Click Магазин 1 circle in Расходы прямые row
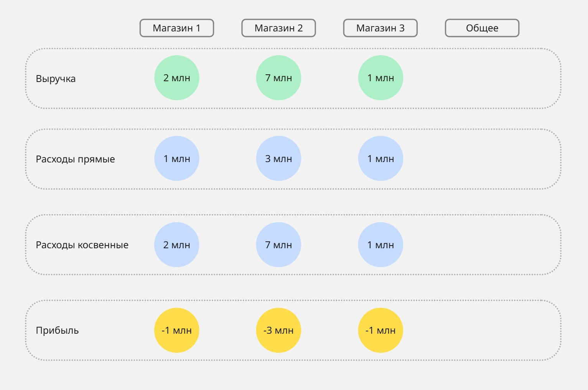Image resolution: width=588 pixels, height=390 pixels. pos(177,159)
